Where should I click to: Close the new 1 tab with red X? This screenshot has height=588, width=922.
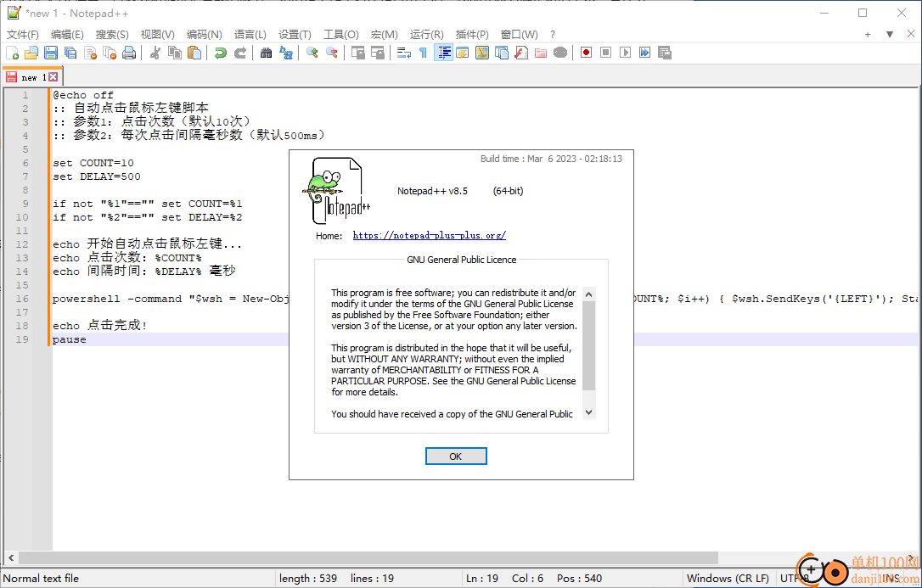[x=53, y=77]
